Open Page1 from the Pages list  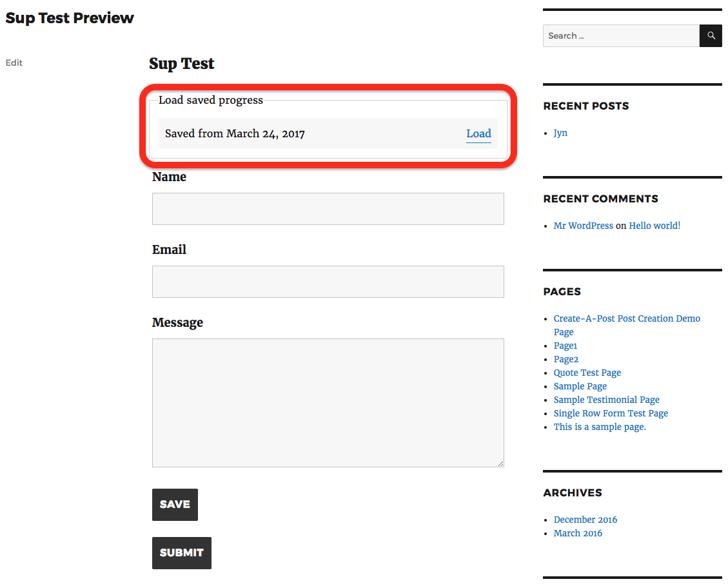point(565,345)
